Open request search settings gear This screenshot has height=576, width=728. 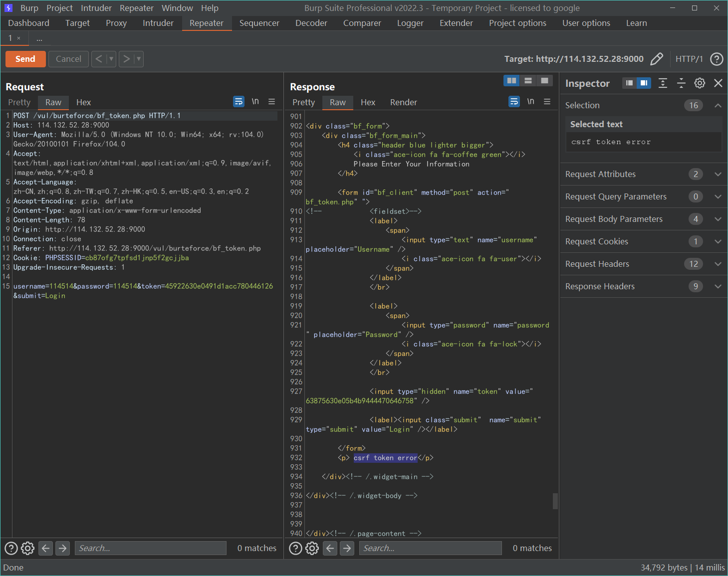click(x=28, y=549)
